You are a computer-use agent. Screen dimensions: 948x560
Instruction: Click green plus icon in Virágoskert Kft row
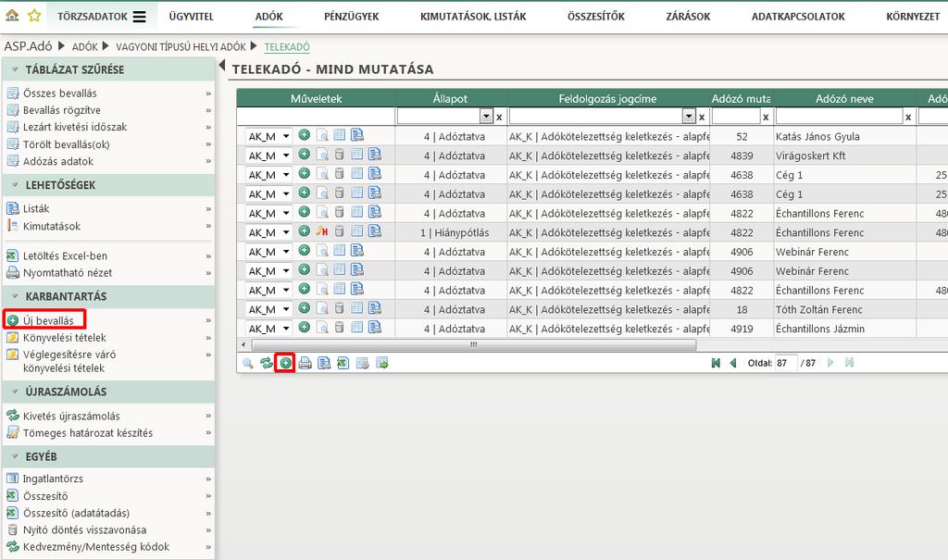tap(304, 155)
